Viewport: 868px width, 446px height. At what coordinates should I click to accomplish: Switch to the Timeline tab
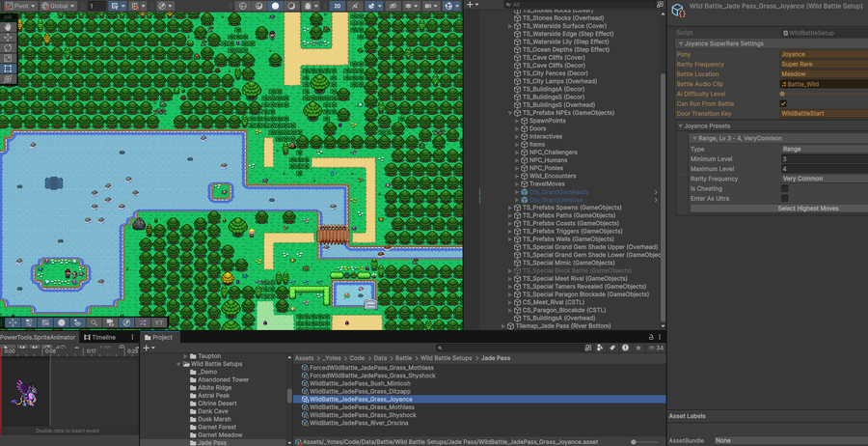pyautogui.click(x=100, y=338)
